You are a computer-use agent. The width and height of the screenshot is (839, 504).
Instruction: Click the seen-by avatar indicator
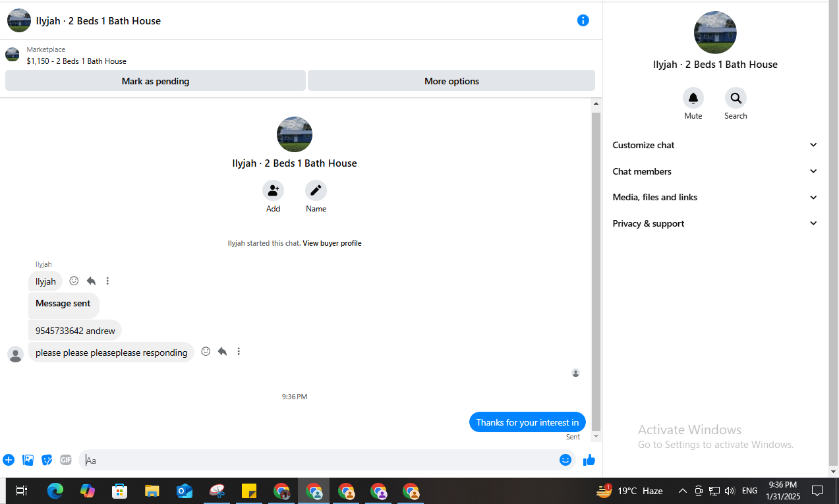coord(575,373)
